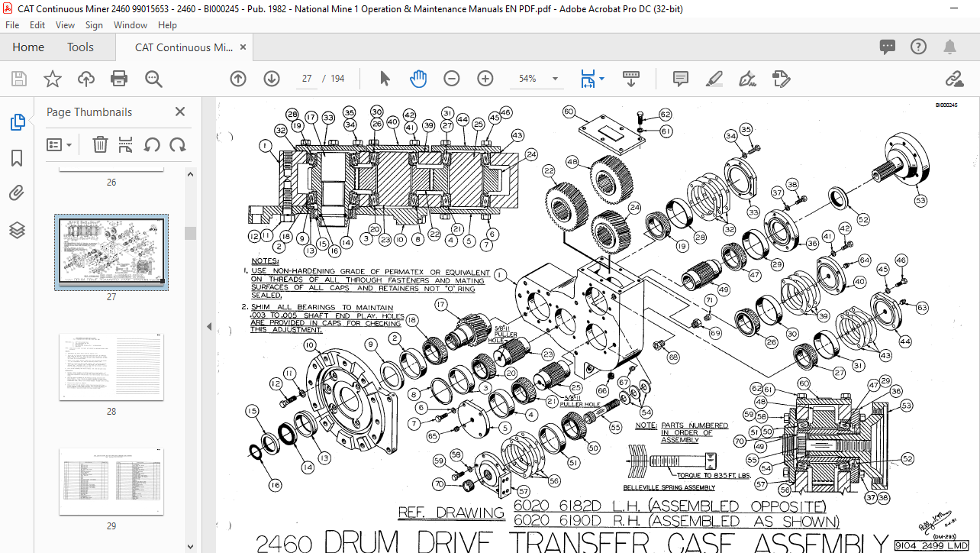The height and width of the screenshot is (553, 980).
Task: Open the Window menu
Action: pyautogui.click(x=131, y=25)
